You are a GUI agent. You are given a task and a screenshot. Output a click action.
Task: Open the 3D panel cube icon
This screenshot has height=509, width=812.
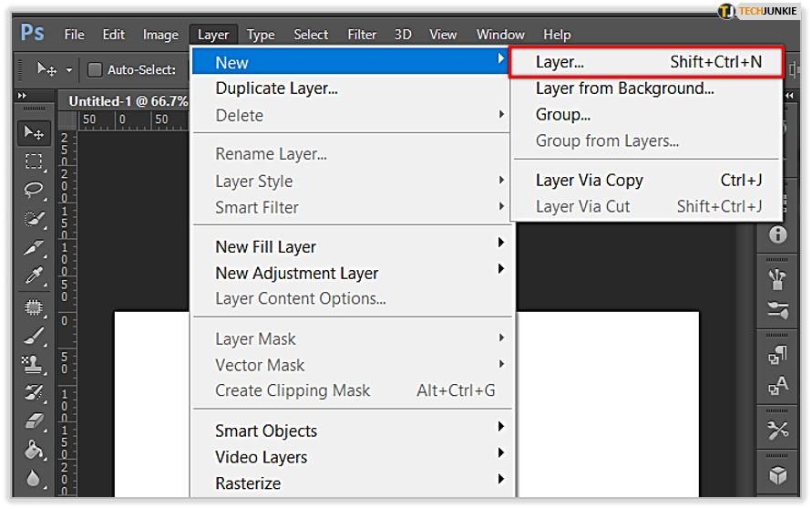776,474
